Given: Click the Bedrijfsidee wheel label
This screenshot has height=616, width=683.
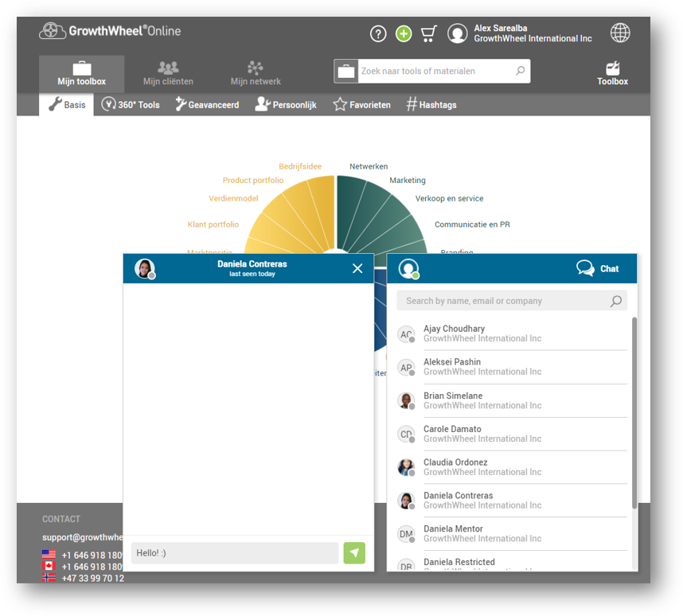Looking at the screenshot, I should click(x=300, y=166).
